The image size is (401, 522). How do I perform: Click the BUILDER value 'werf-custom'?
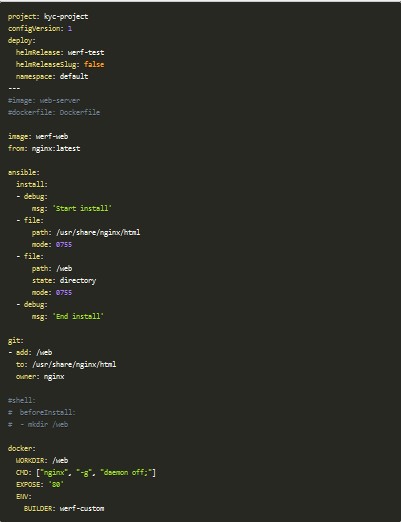click(x=82, y=508)
